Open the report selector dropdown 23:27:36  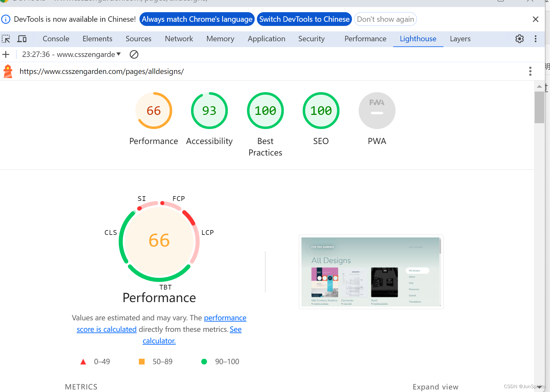pyautogui.click(x=71, y=54)
